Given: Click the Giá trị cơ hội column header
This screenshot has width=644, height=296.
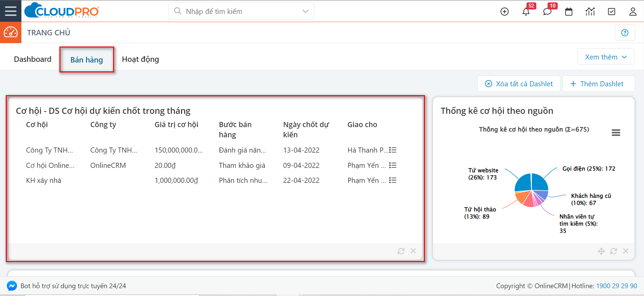Looking at the screenshot, I should (x=176, y=124).
